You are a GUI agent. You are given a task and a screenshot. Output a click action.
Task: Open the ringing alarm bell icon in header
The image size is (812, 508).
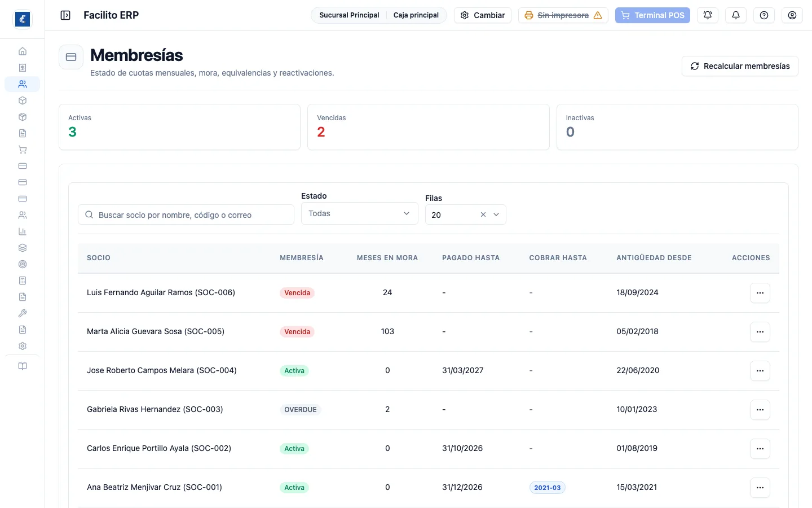tap(708, 15)
